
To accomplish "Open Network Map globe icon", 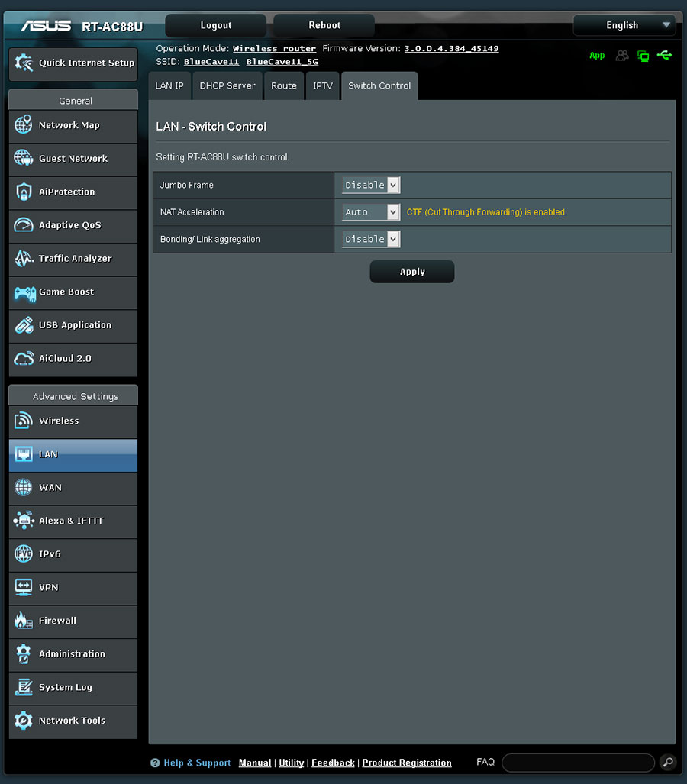I will (x=23, y=125).
